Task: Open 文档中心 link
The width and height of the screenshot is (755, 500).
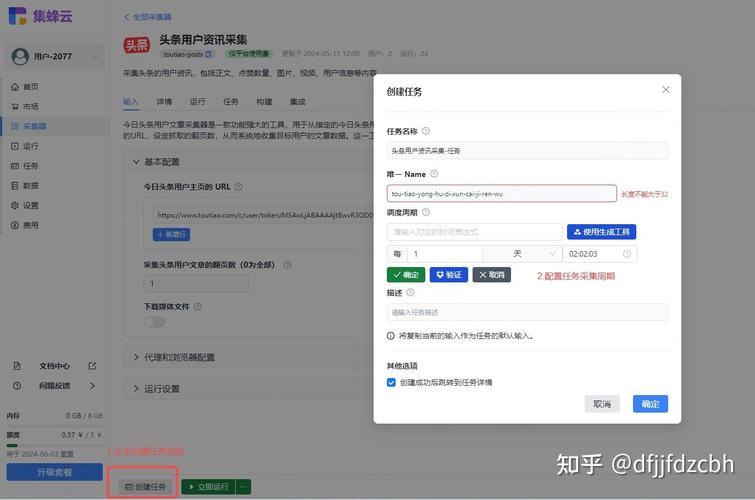Action: 54,366
